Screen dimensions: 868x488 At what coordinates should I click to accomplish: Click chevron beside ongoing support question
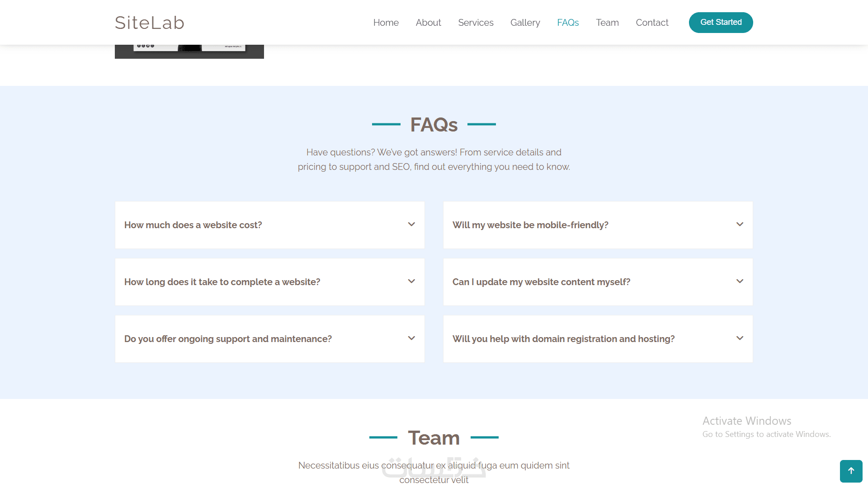click(411, 338)
